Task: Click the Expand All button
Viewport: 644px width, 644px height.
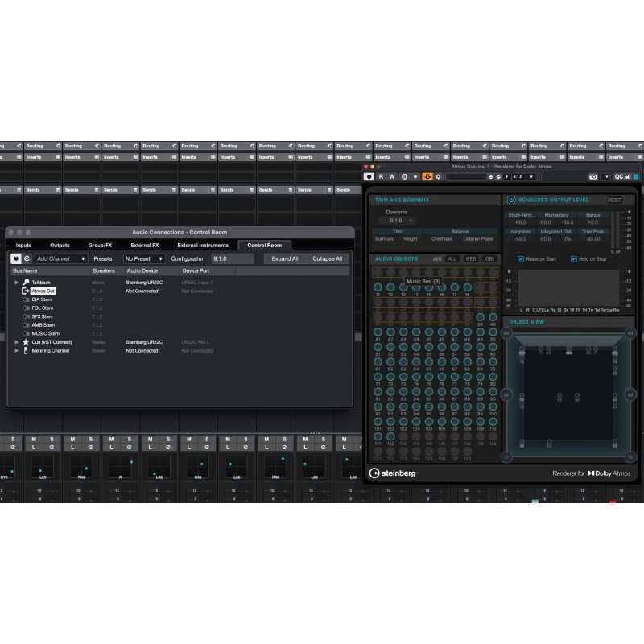Action: coord(285,258)
